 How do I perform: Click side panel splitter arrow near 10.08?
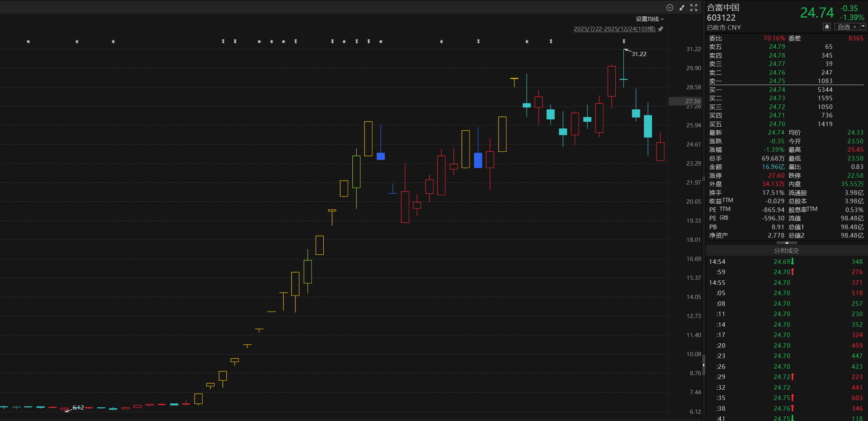pyautogui.click(x=703, y=365)
